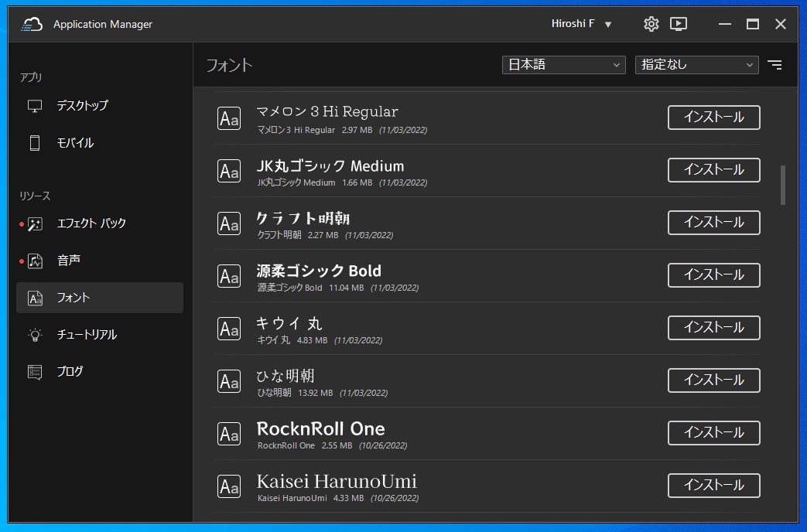Screen dimensions: 807x532
Task: Click the 源柔ゴシック Bold preview title
Action: point(319,271)
